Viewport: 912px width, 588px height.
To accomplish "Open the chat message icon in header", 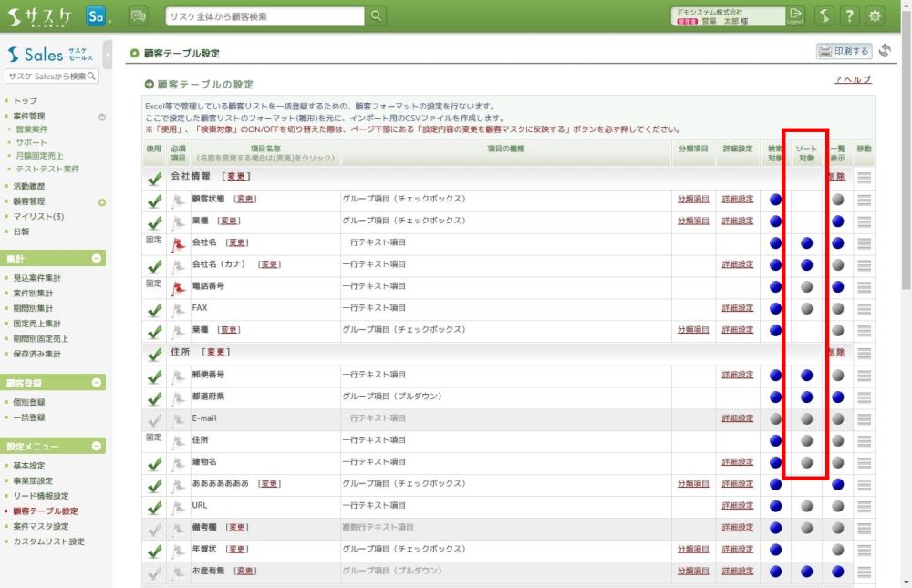I will 139,15.
